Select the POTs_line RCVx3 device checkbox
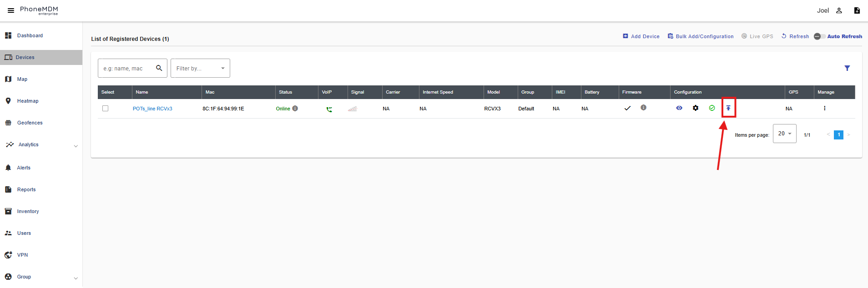Image resolution: width=868 pixels, height=288 pixels. click(106, 109)
